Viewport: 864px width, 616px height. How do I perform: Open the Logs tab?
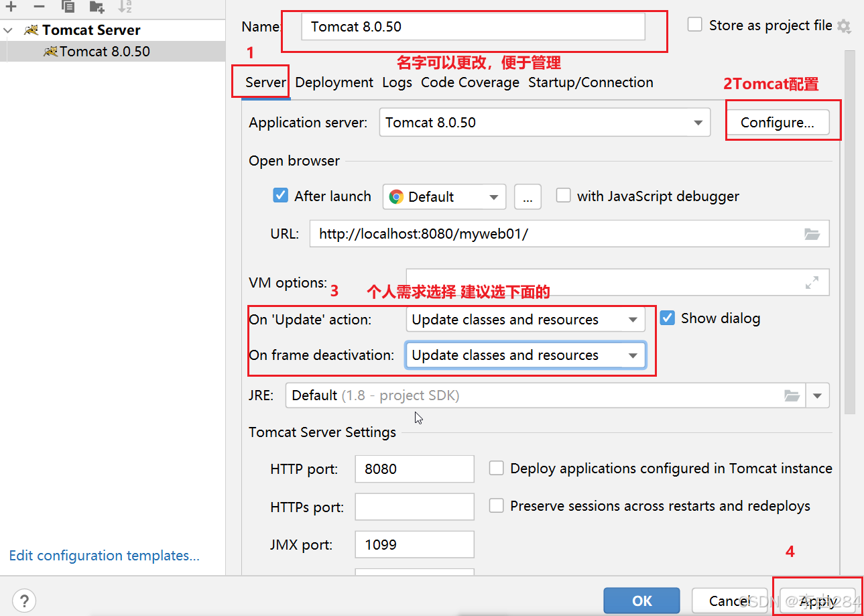click(397, 82)
